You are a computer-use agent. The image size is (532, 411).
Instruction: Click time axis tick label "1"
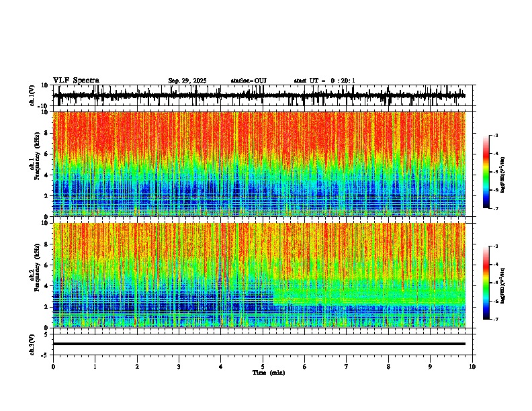click(x=95, y=367)
